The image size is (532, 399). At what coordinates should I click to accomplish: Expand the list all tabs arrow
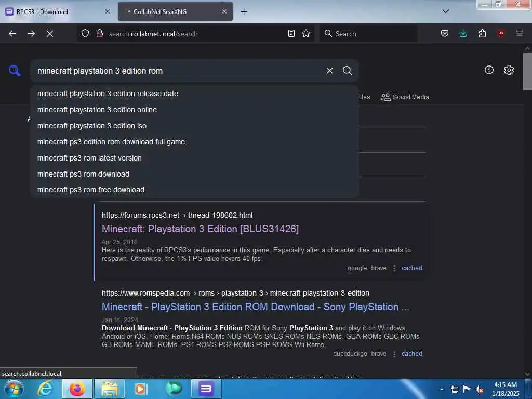point(446,11)
